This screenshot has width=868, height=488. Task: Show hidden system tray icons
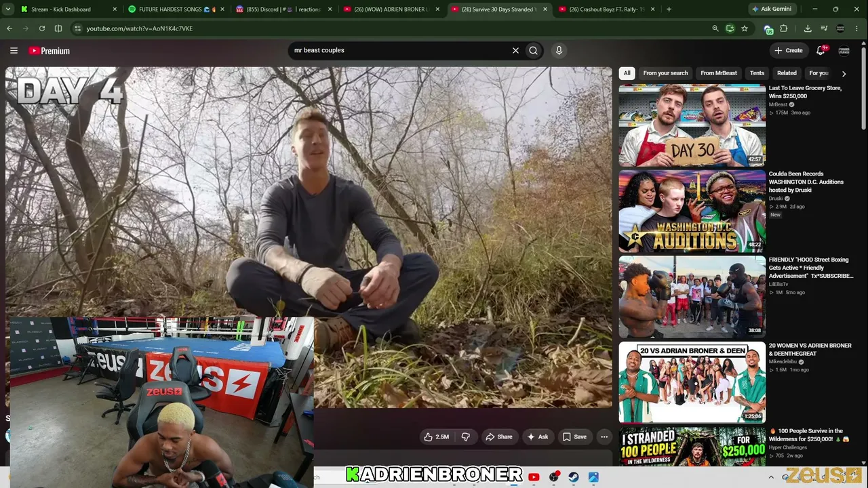(x=771, y=477)
